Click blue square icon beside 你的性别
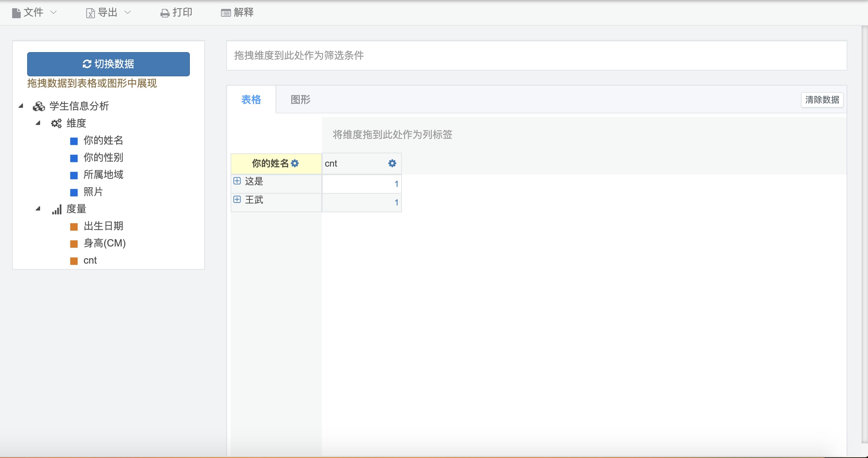Viewport: 868px width, 458px height. tap(74, 158)
